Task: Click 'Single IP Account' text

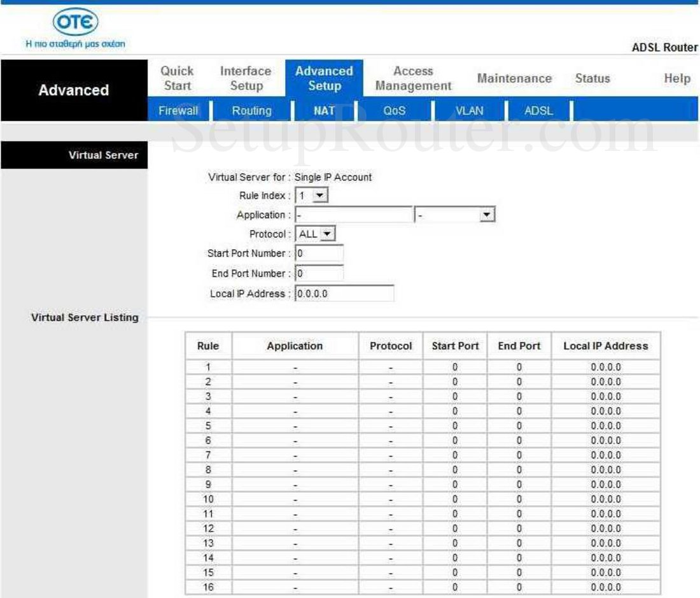Action: [333, 177]
